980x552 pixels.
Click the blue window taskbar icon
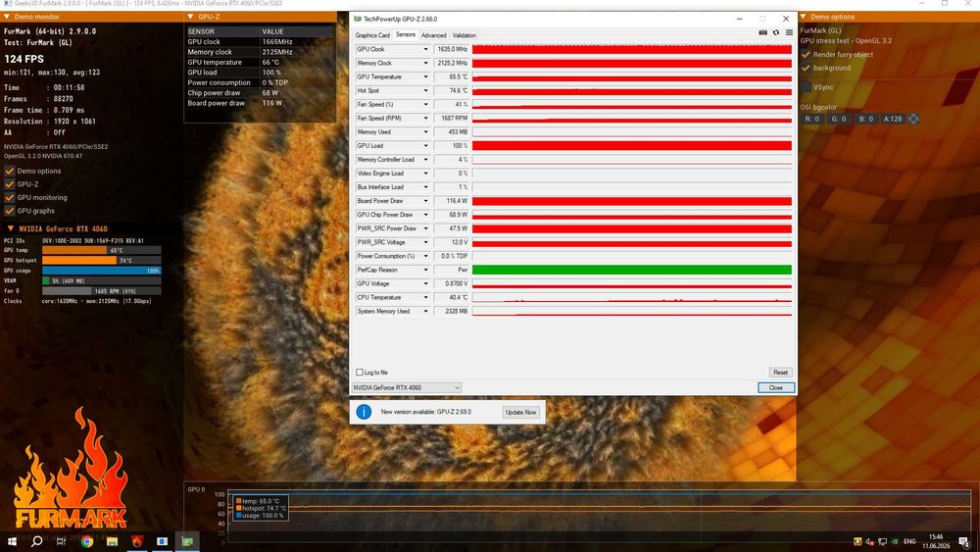coord(162,541)
